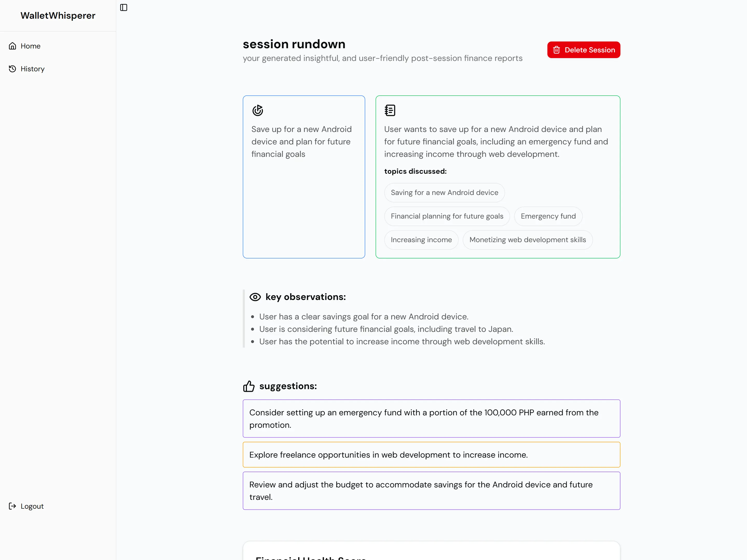747x560 pixels.
Task: Open the History page from the sidebar
Action: coord(32,68)
